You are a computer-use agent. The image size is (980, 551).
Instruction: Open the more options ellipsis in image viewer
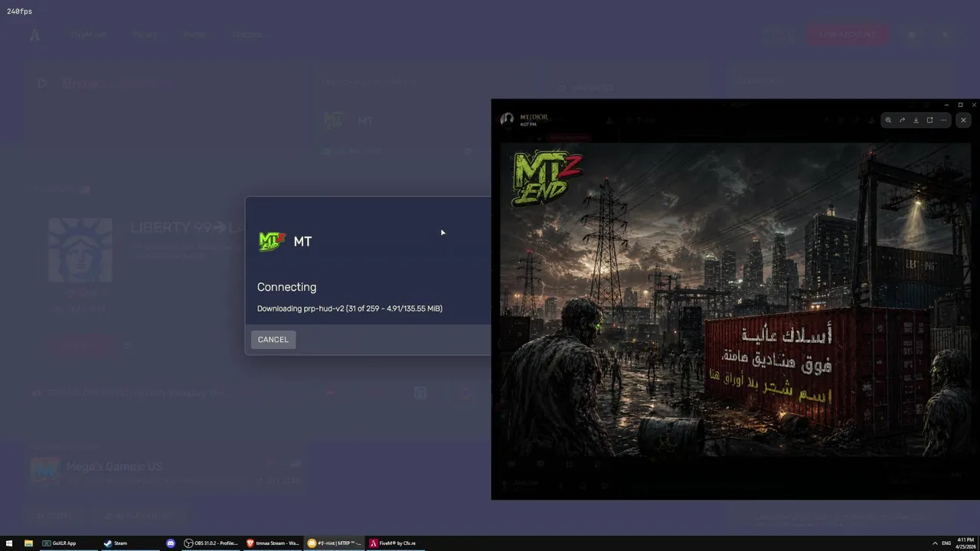pyautogui.click(x=943, y=120)
